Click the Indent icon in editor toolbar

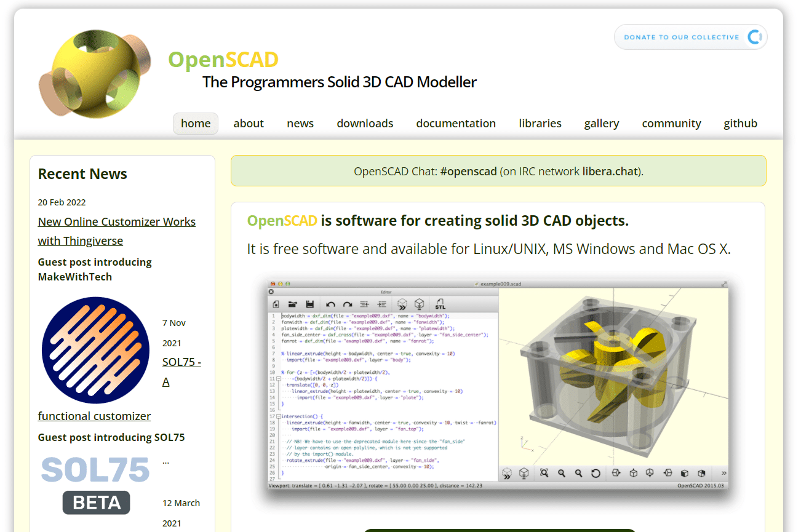coord(381,304)
